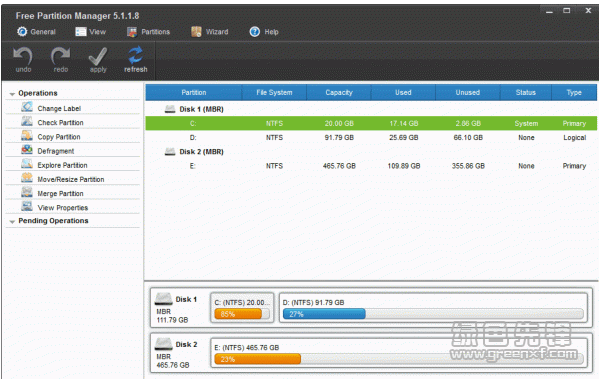
Task: Sort by the Partition column header
Action: point(194,92)
